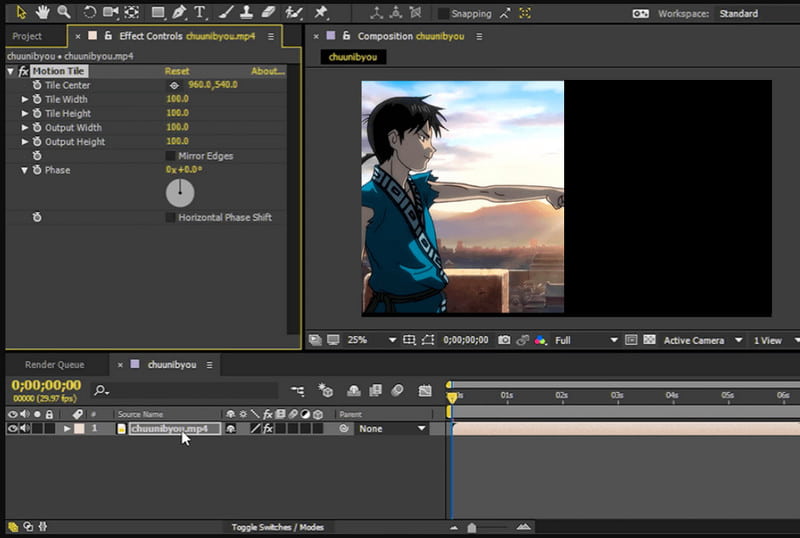This screenshot has width=800, height=538.
Task: Expand the Tile Height property
Action: [24, 113]
